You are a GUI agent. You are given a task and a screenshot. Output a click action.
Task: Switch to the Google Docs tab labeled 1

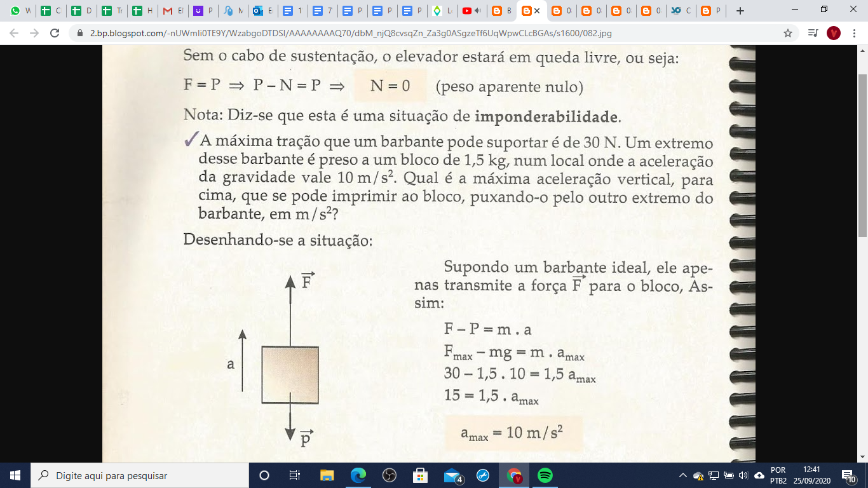click(293, 11)
